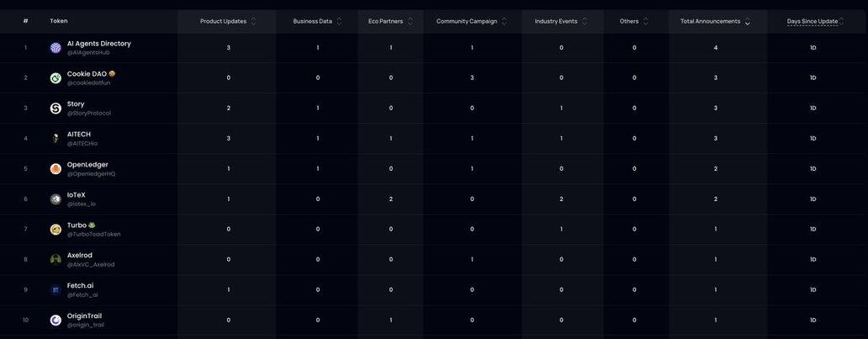Click the AITECH token logo
868x339 pixels.
(x=56, y=139)
